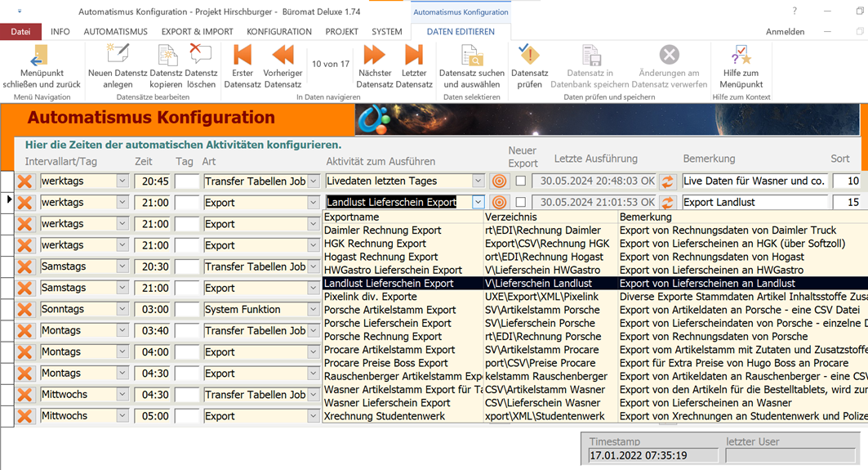Open Art dropdown for System Funktion row
This screenshot has width=868, height=470.
click(x=313, y=310)
